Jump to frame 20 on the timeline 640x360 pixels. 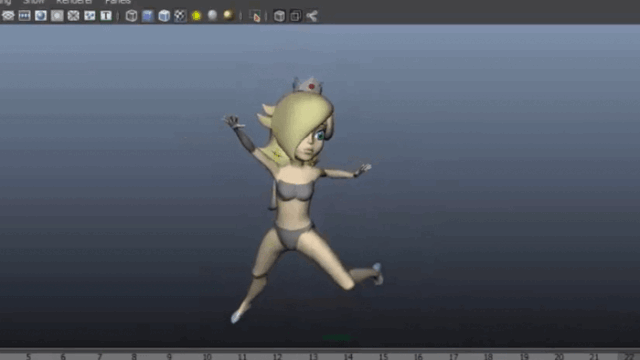tap(559, 356)
